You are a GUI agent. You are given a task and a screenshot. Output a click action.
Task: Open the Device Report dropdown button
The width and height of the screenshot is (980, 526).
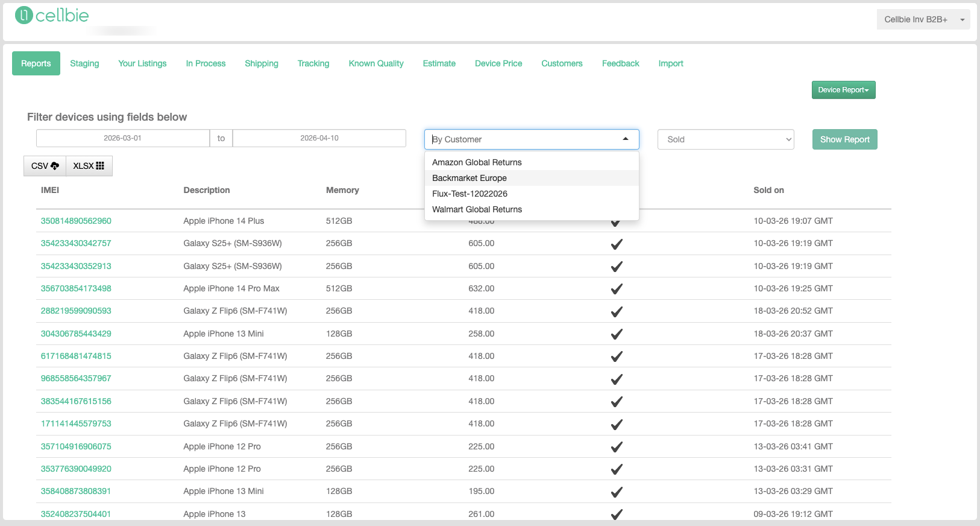[x=843, y=90]
